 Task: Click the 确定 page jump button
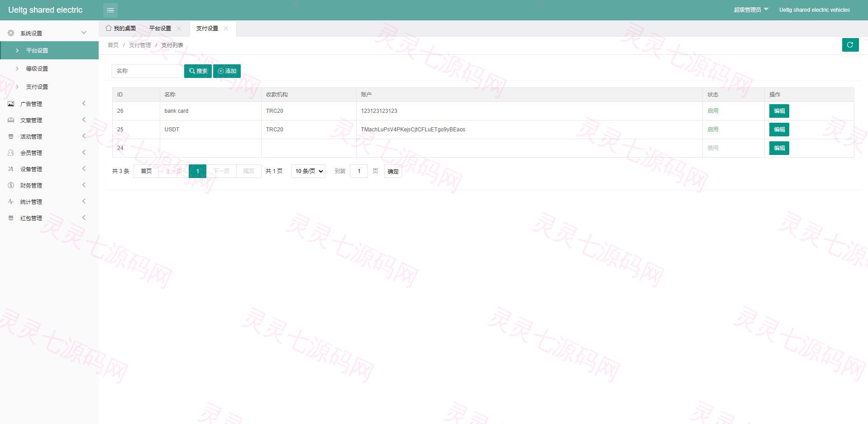pyautogui.click(x=393, y=171)
